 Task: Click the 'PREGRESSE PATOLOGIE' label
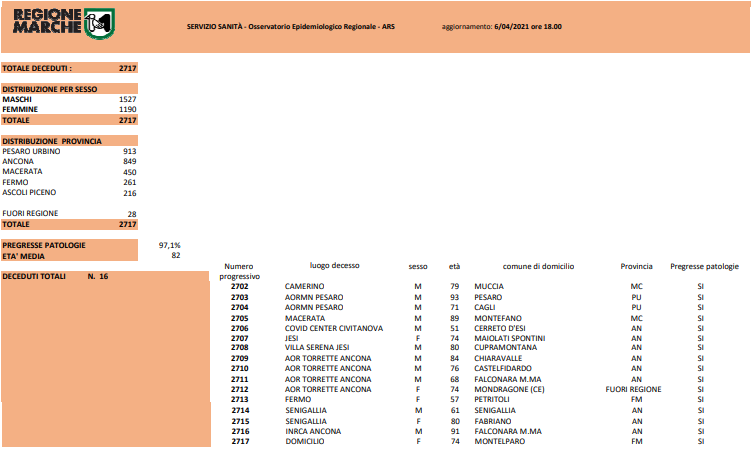click(44, 245)
